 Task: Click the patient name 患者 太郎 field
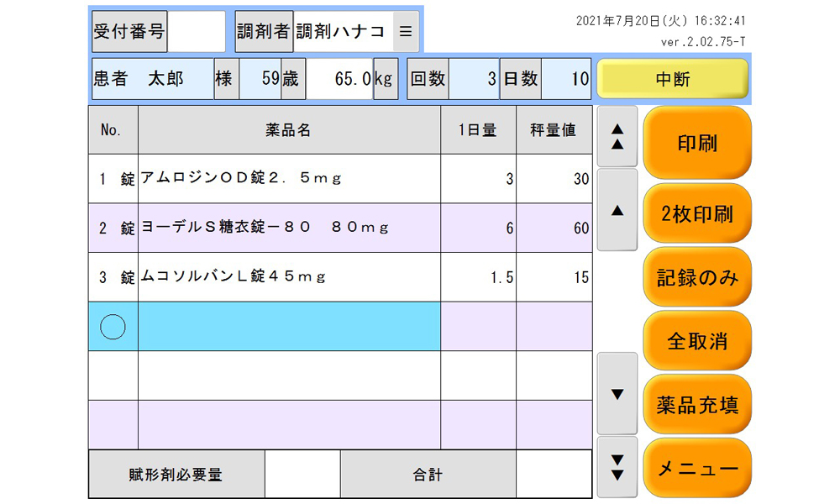point(153,79)
